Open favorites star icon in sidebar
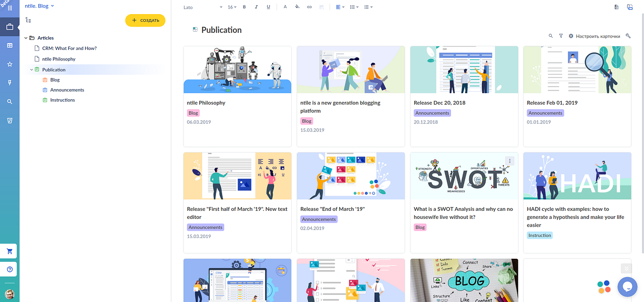Image resolution: width=644 pixels, height=302 pixels. tap(10, 64)
